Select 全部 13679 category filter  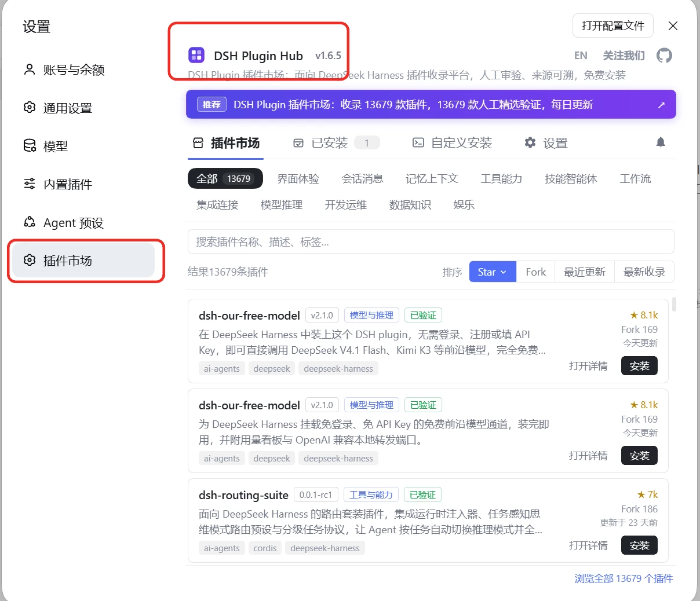225,178
